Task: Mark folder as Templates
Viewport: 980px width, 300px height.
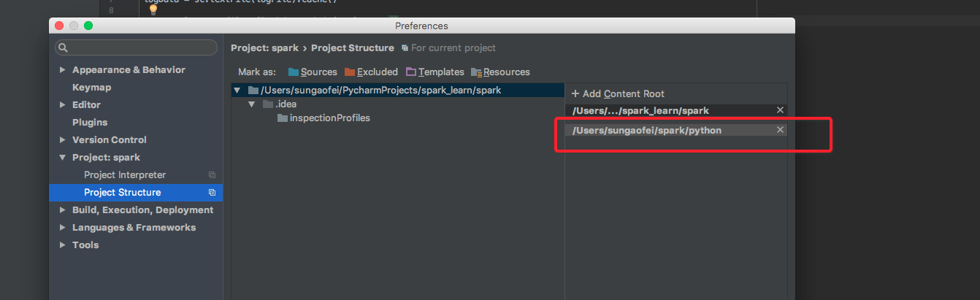Action: [x=435, y=72]
